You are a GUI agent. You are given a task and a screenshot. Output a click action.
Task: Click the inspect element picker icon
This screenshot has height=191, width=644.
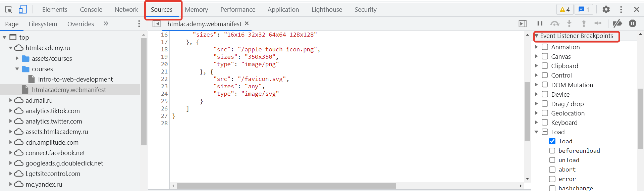click(x=9, y=10)
